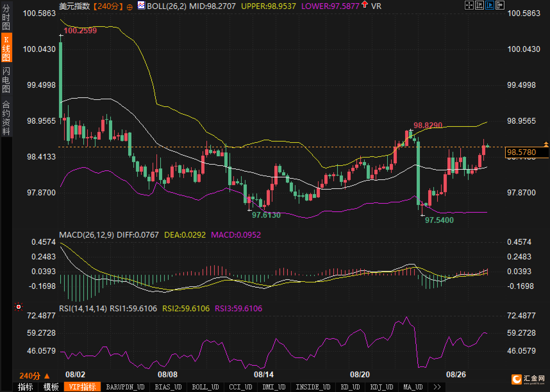The width and height of the screenshot is (550, 392).
Task: Open the 指标 indicators tab
Action: point(26,387)
